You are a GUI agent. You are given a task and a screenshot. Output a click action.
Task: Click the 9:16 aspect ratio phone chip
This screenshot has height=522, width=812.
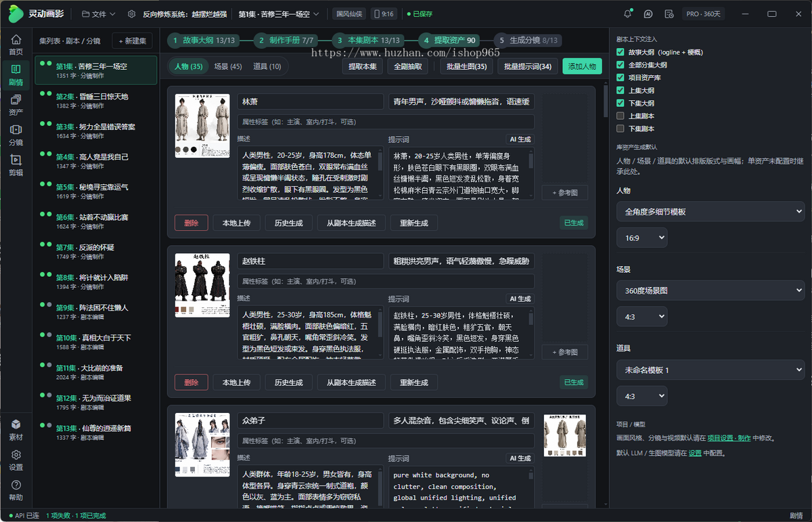[385, 14]
